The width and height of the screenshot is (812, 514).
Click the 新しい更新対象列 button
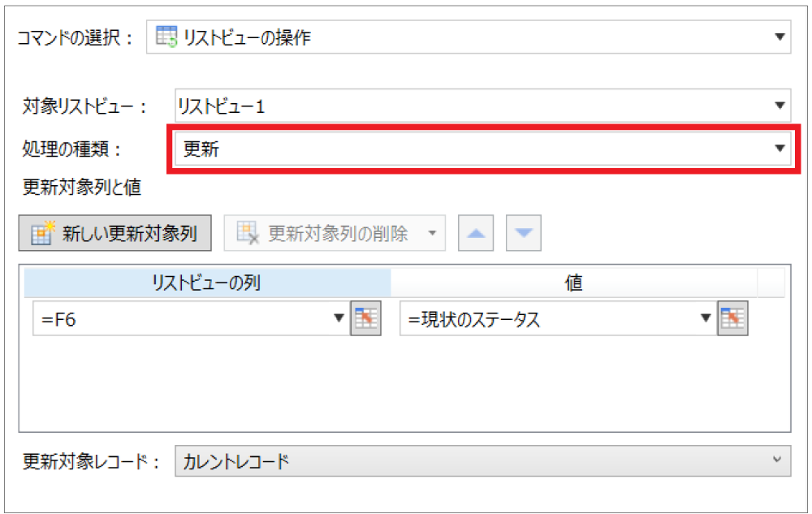[114, 233]
